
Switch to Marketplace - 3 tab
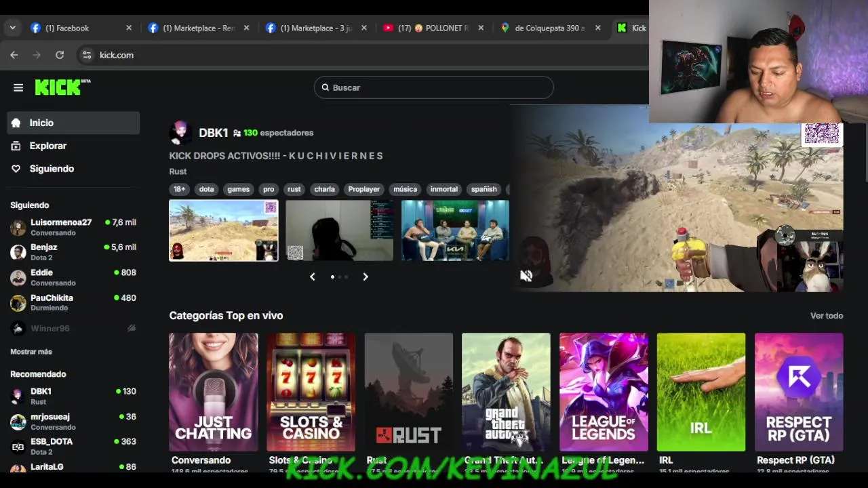316,28
